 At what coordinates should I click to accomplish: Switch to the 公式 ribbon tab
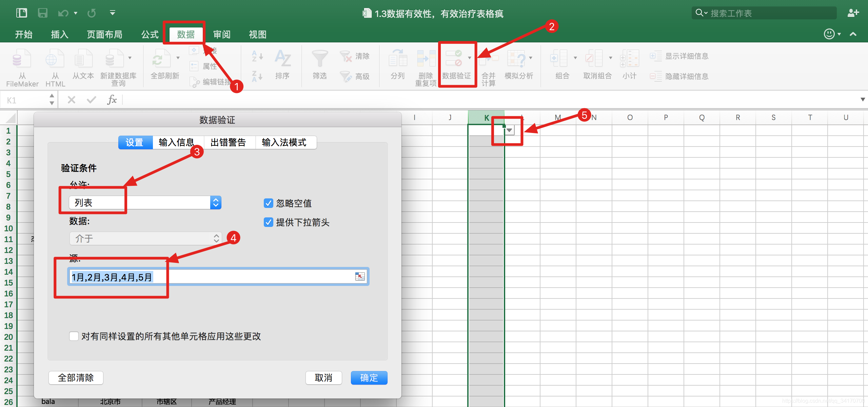click(150, 34)
